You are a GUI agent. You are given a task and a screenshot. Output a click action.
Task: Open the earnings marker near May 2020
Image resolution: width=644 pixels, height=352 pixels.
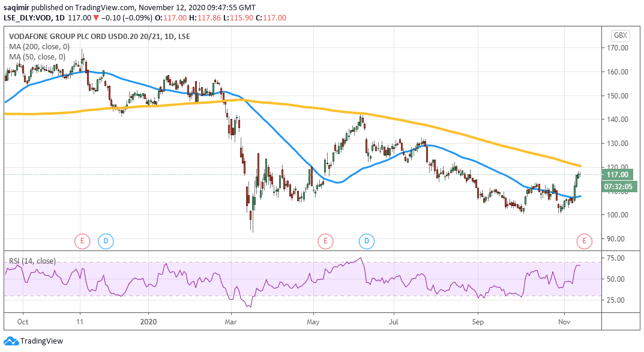[x=325, y=241]
